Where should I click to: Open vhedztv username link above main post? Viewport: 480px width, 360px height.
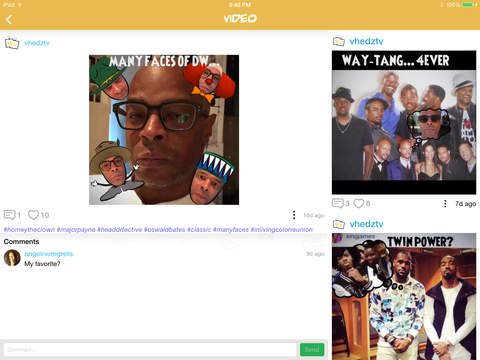coord(37,43)
